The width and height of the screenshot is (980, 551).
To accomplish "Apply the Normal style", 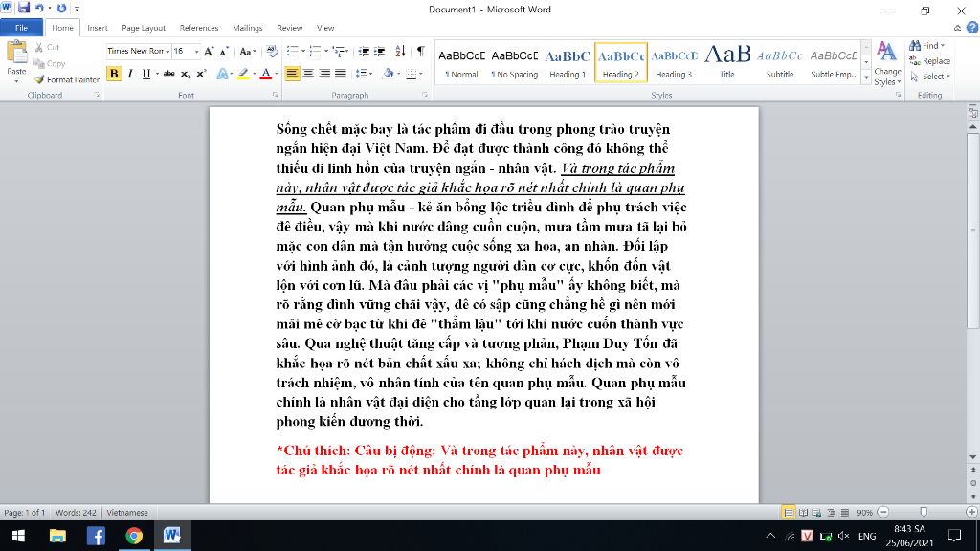I will (x=461, y=62).
